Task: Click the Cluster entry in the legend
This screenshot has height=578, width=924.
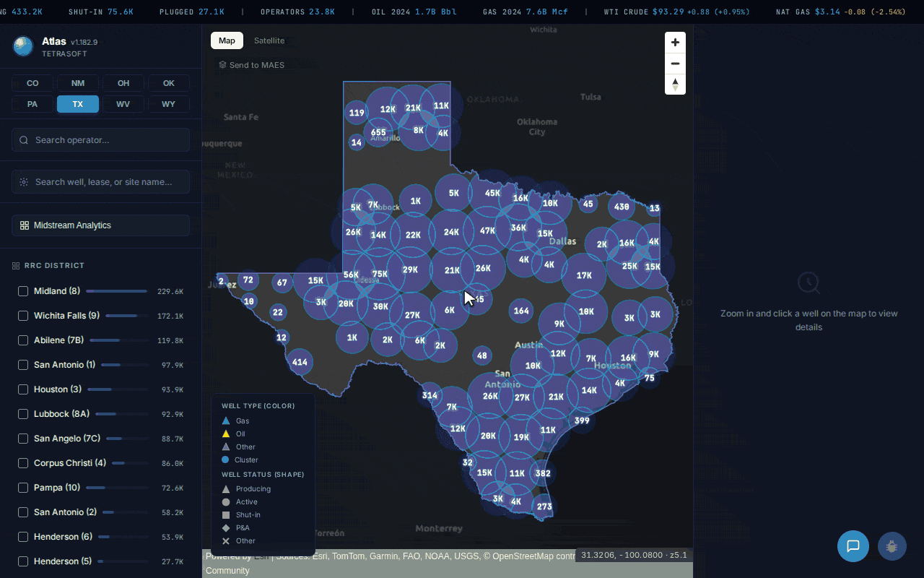Action: [240, 460]
